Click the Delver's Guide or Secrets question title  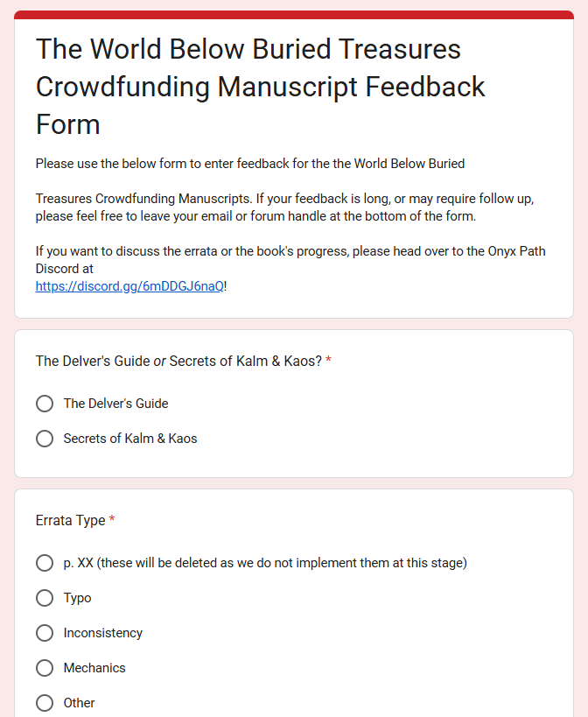pyautogui.click(x=178, y=361)
